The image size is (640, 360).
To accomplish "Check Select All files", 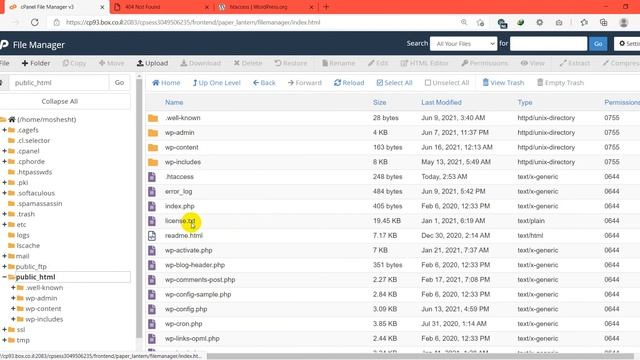I will pos(394,83).
